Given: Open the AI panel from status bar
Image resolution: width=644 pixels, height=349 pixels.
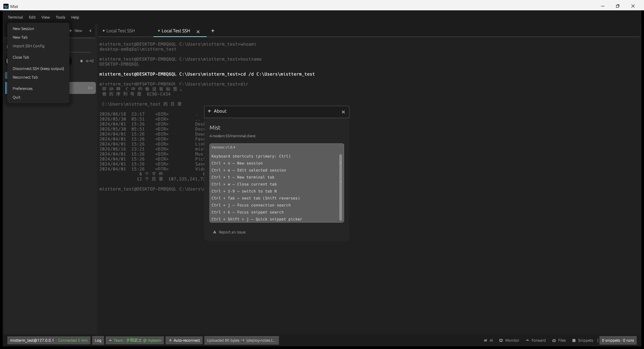Looking at the screenshot, I should click(488, 340).
